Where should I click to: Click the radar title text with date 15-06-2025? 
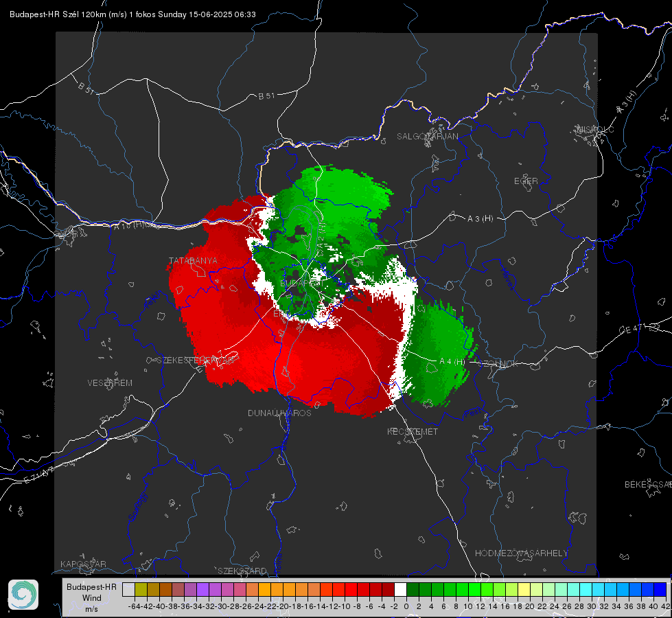[132, 14]
